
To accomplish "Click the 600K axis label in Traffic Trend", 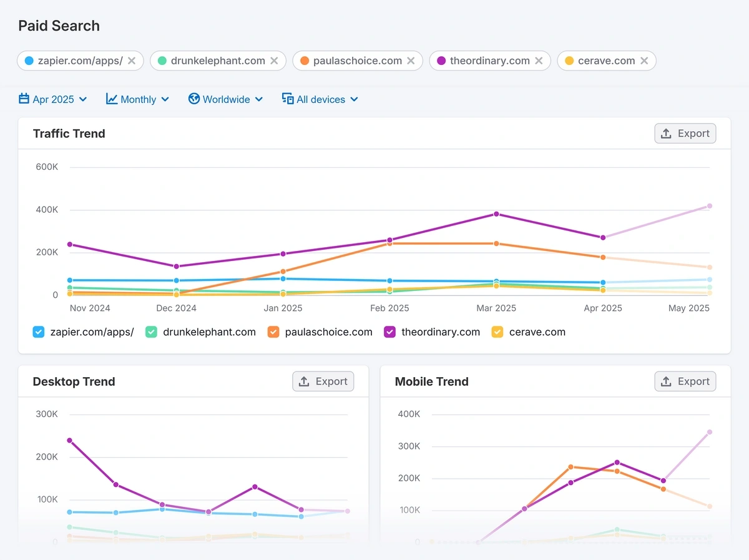I will 47,167.
